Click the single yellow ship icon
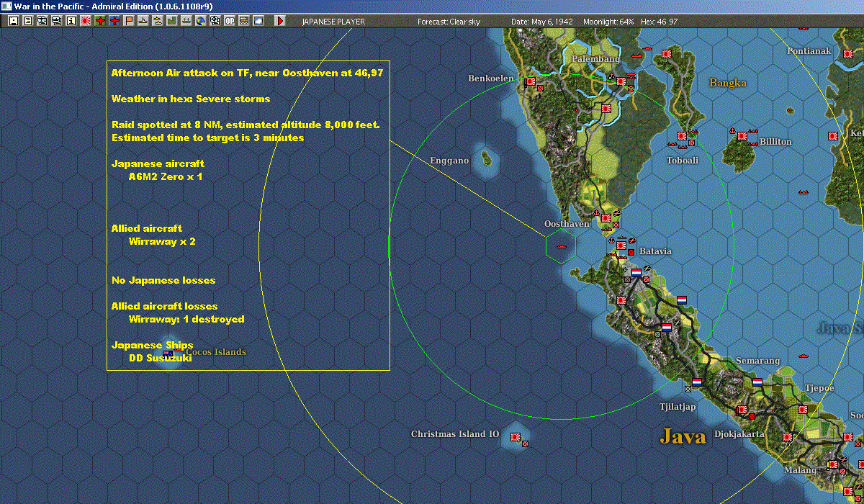The height and width of the screenshot is (504, 864). (143, 21)
